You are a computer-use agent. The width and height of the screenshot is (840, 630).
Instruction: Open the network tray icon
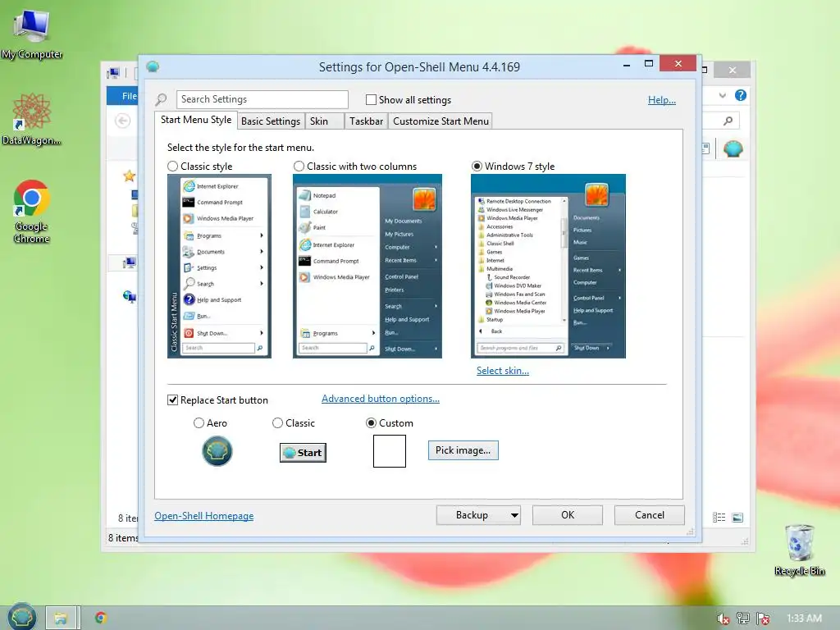tap(743, 619)
